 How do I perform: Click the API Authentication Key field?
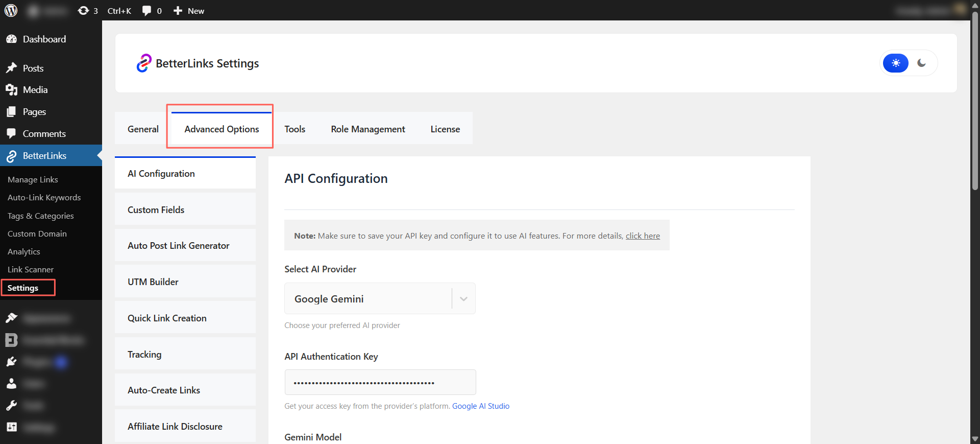[x=380, y=382]
